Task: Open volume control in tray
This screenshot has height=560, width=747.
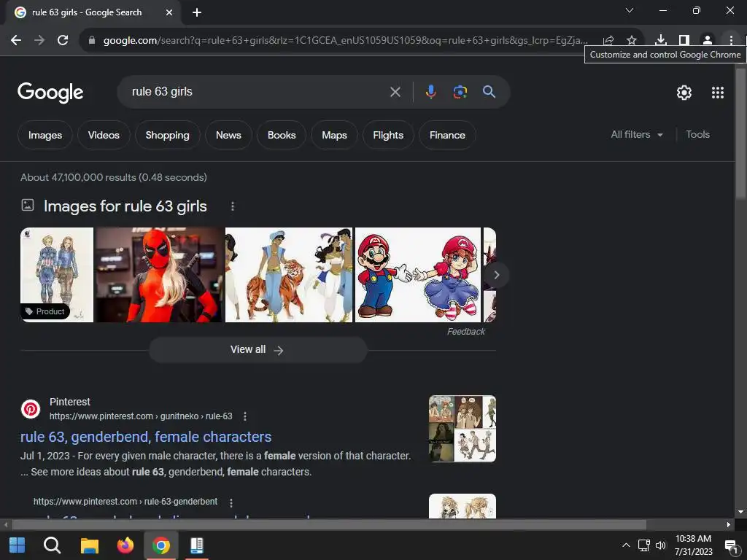Action: tap(660, 545)
